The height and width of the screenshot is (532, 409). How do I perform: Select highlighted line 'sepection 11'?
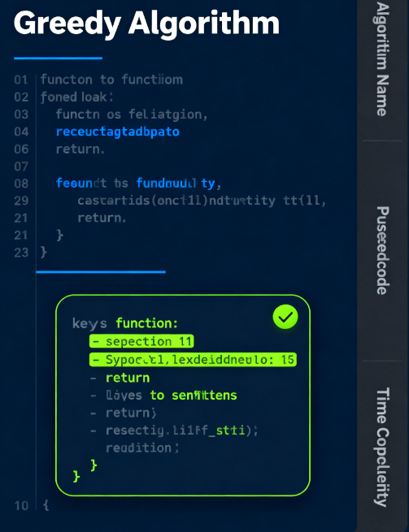pyautogui.click(x=141, y=341)
